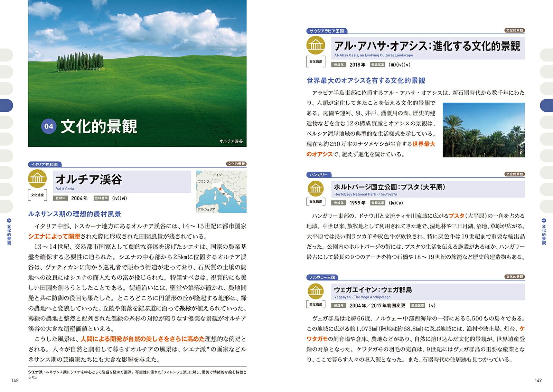553x392 pixels.
Task: Select the heritage icon next to ヴェガエイヤン
Action: (316, 291)
